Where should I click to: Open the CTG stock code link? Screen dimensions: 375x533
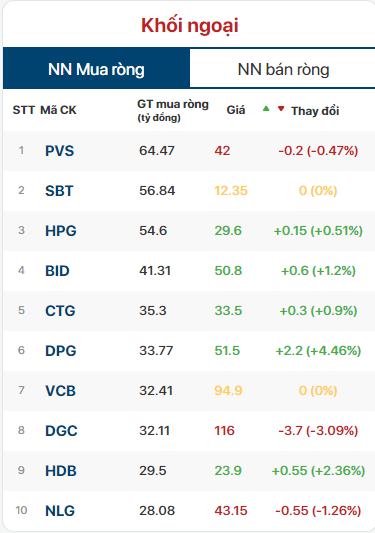tap(60, 311)
